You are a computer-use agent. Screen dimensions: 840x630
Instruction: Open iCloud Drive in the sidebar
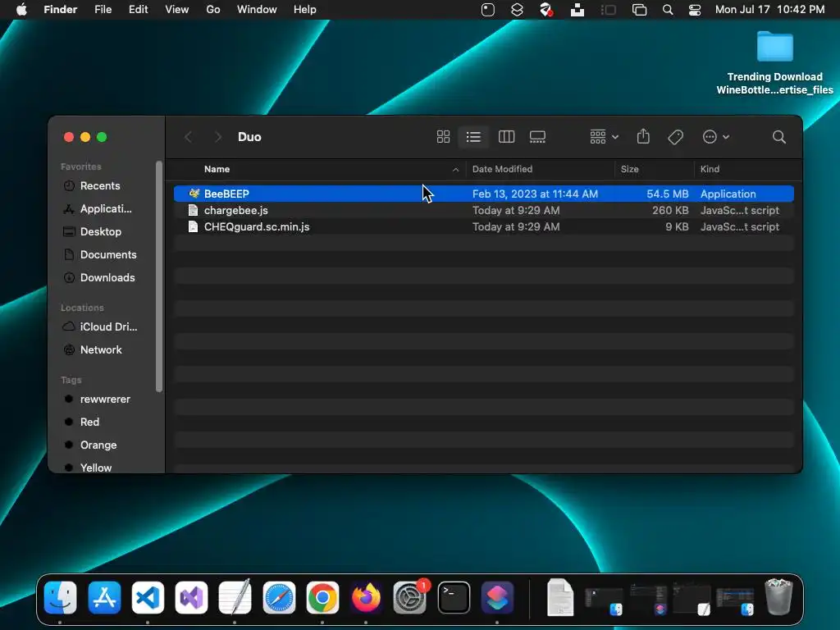pyautogui.click(x=100, y=326)
